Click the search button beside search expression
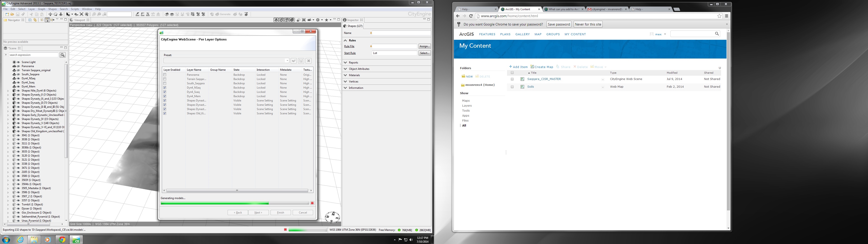Image resolution: width=868 pixels, height=244 pixels. point(63,55)
